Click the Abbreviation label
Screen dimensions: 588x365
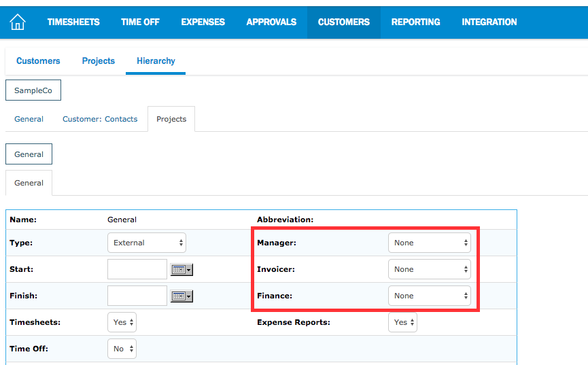coord(285,220)
